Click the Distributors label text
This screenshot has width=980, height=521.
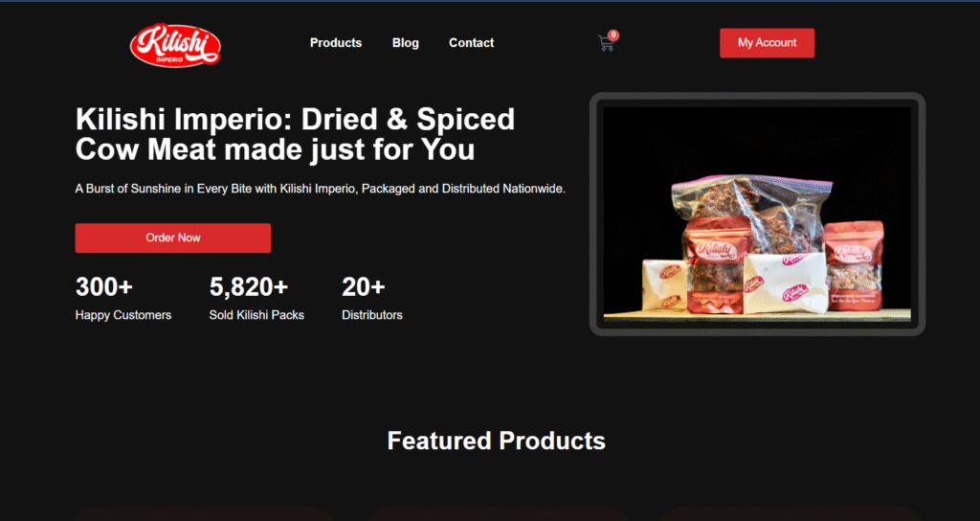point(372,315)
